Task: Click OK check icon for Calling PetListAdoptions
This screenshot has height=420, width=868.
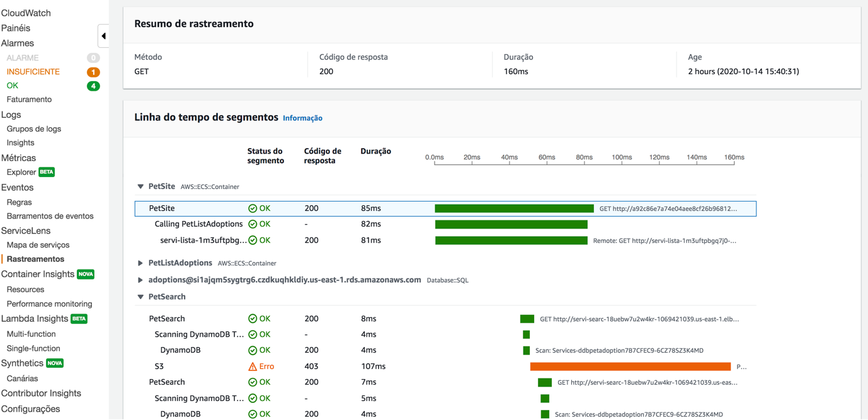Action: point(253,224)
